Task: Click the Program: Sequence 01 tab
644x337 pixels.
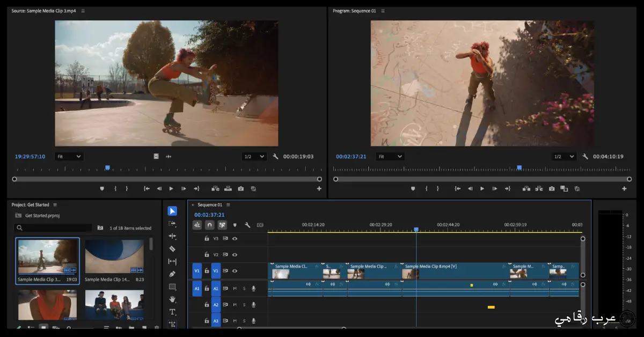Action: pos(354,10)
